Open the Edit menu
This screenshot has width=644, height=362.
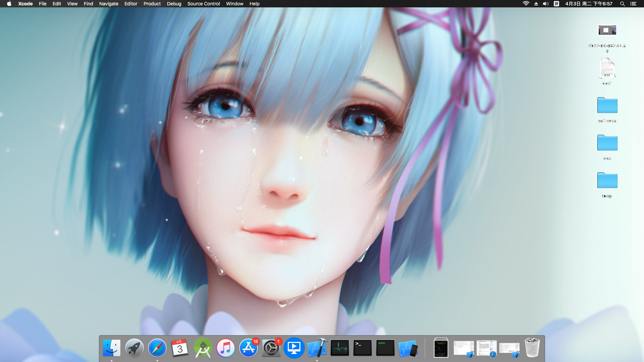(57, 4)
